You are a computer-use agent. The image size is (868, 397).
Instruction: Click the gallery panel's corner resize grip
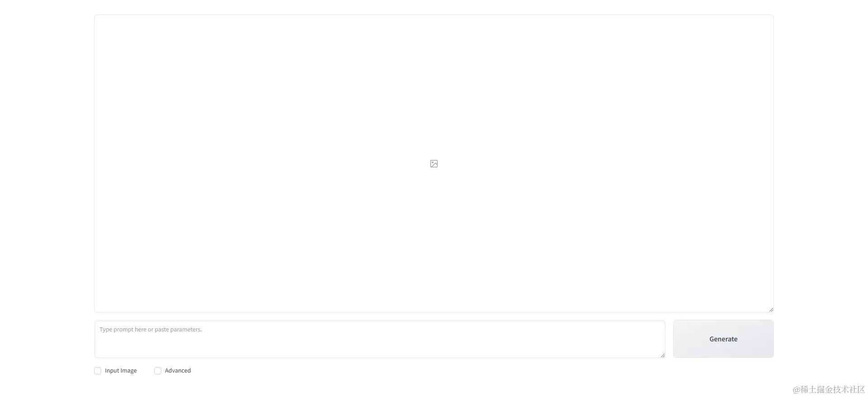(x=771, y=310)
